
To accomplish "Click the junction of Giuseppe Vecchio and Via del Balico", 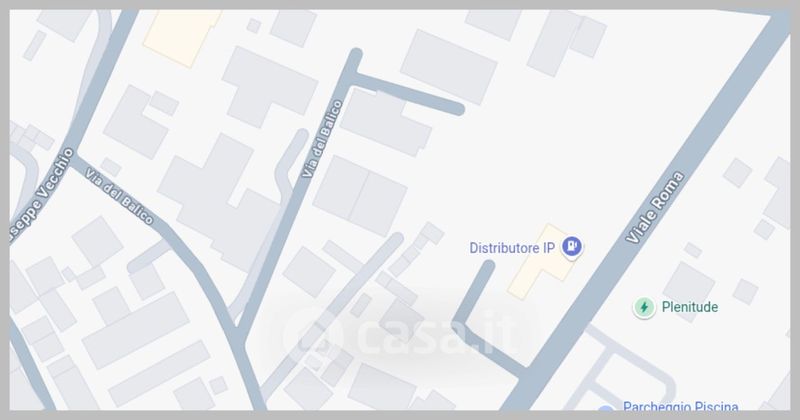I will coord(73,155).
